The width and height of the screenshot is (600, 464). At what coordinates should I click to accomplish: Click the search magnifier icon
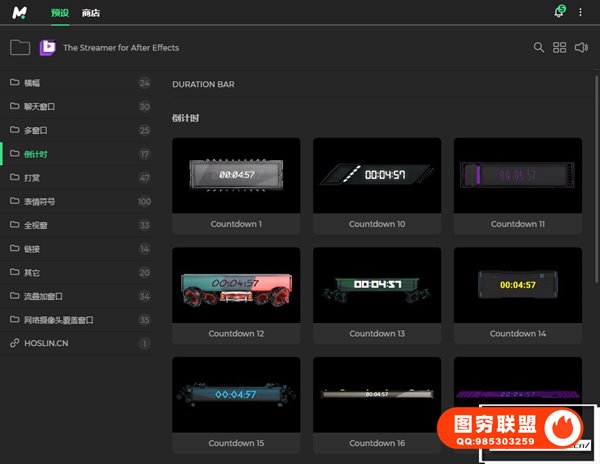coord(539,47)
